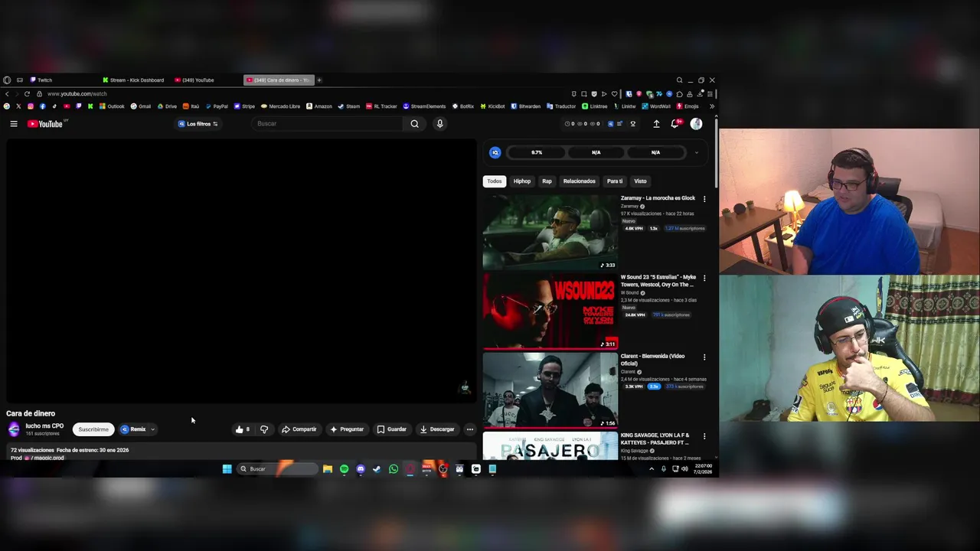
Task: Like the video with thumbs up
Action: pyautogui.click(x=243, y=429)
